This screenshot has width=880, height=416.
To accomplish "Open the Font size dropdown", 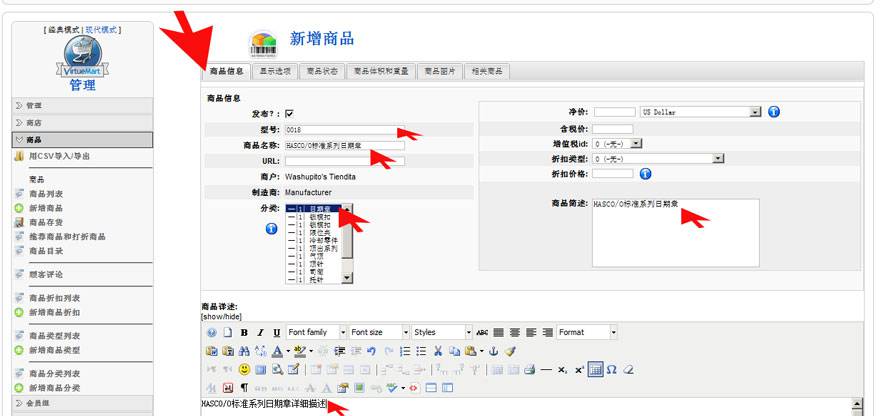I will pos(379,332).
